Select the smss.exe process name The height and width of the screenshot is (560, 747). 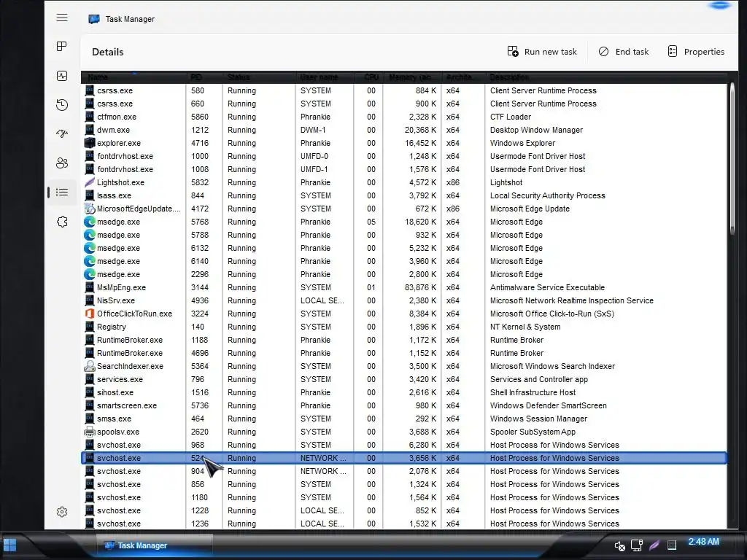(x=114, y=419)
